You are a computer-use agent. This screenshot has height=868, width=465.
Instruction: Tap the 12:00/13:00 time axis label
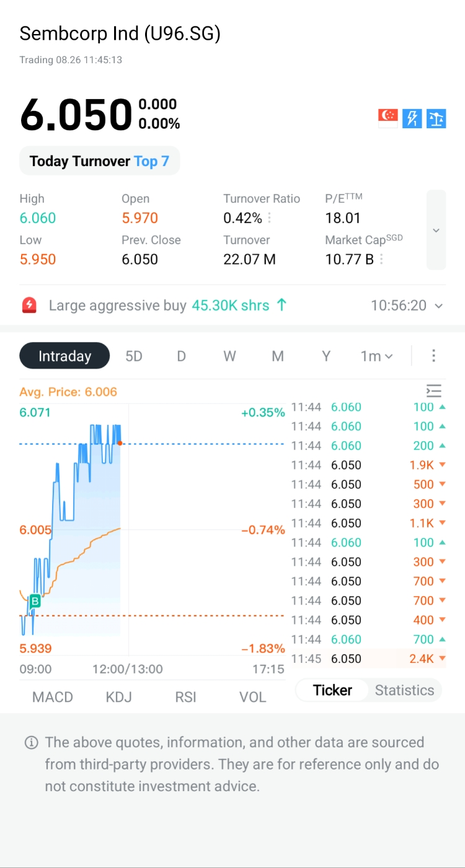pyautogui.click(x=128, y=669)
